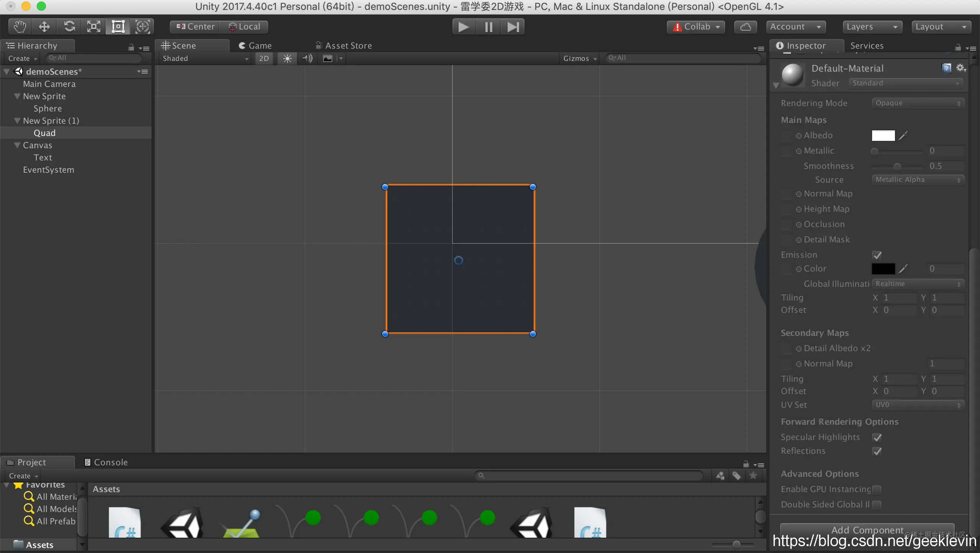This screenshot has height=553, width=980.
Task: Enable Double Sided Global Illumination
Action: [x=877, y=505]
